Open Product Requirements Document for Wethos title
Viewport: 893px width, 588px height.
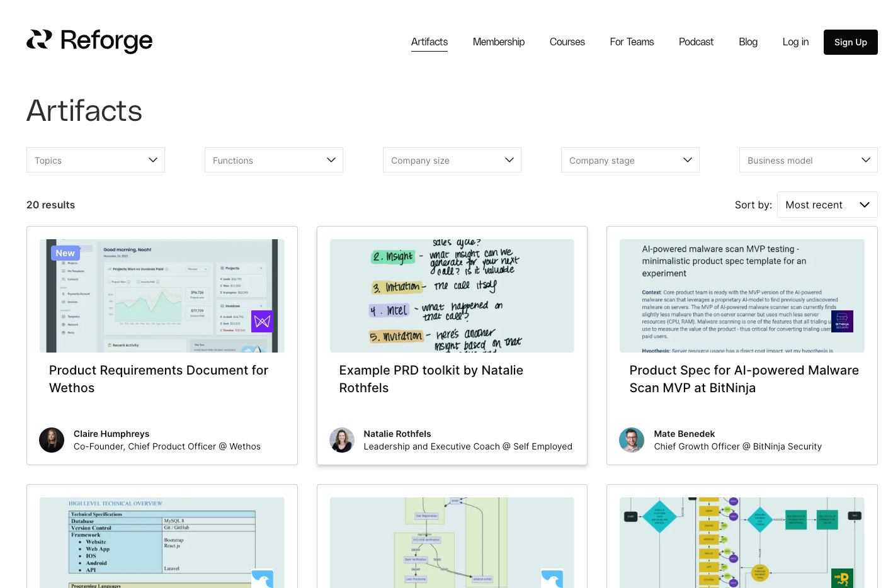click(159, 379)
